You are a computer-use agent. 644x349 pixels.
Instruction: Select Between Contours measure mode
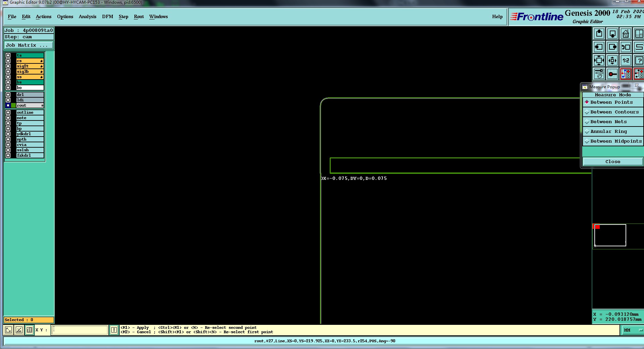613,112
